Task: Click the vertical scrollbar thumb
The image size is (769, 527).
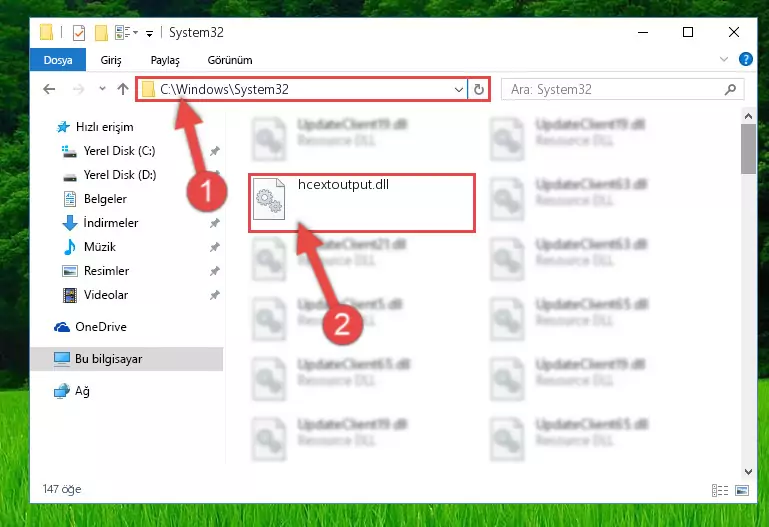Action: click(x=748, y=149)
